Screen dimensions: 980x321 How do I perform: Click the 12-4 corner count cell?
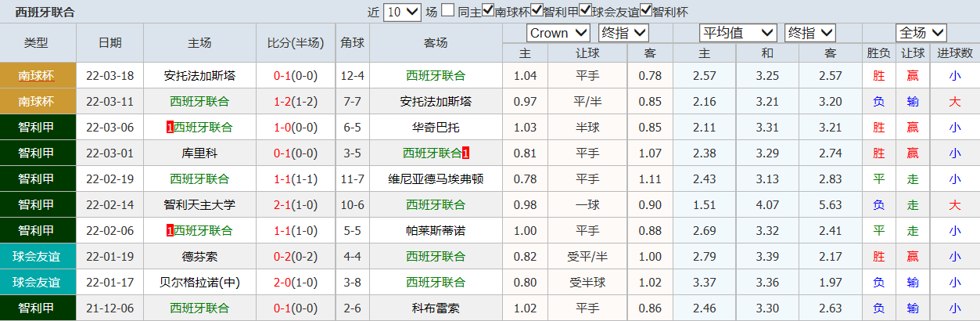[x=352, y=76]
